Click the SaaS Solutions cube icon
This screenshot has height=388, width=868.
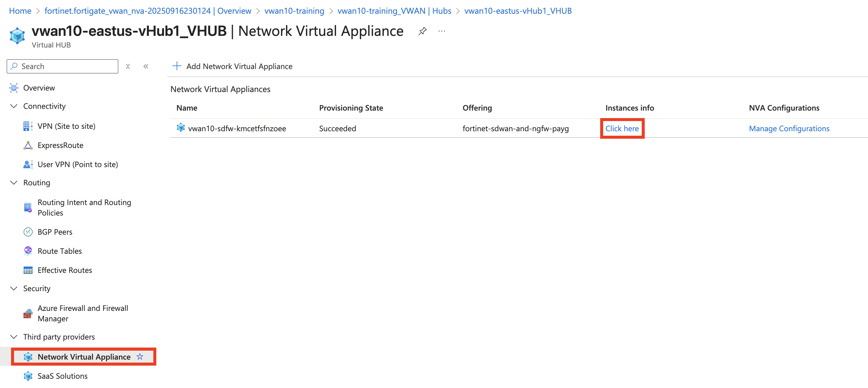(28, 376)
